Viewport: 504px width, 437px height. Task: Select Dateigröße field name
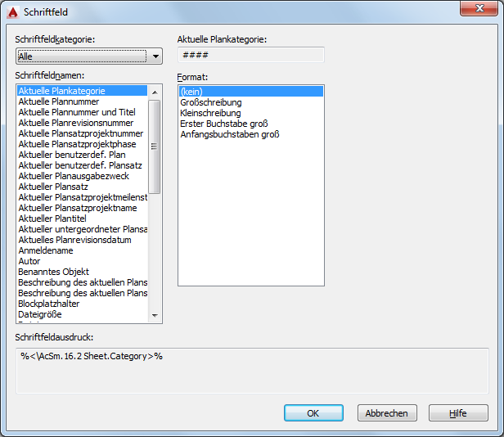[x=39, y=314]
